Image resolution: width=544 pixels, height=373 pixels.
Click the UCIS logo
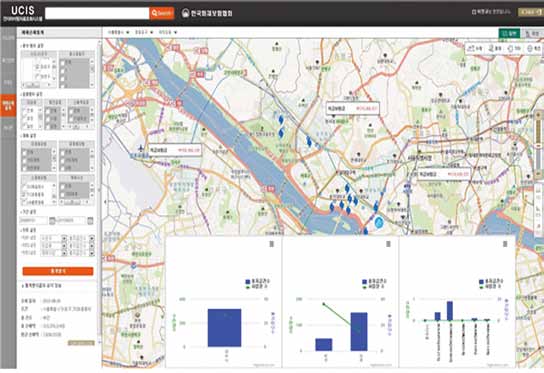(23, 13)
